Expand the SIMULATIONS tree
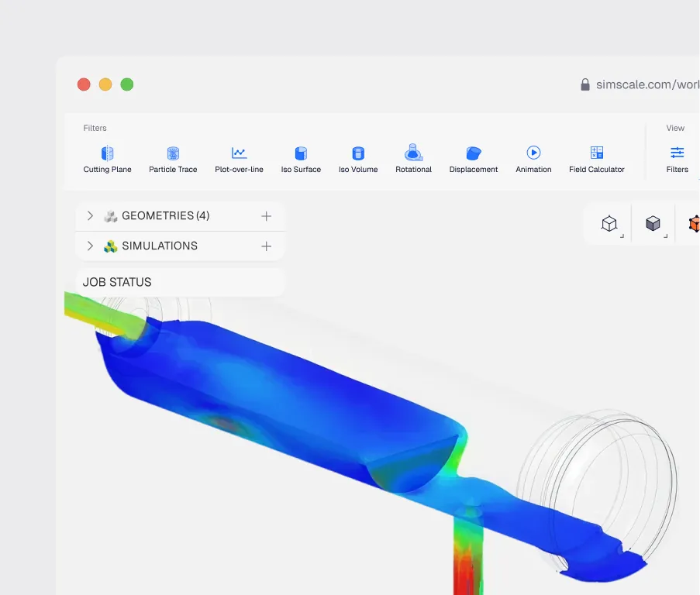This screenshot has height=595, width=700. click(90, 246)
